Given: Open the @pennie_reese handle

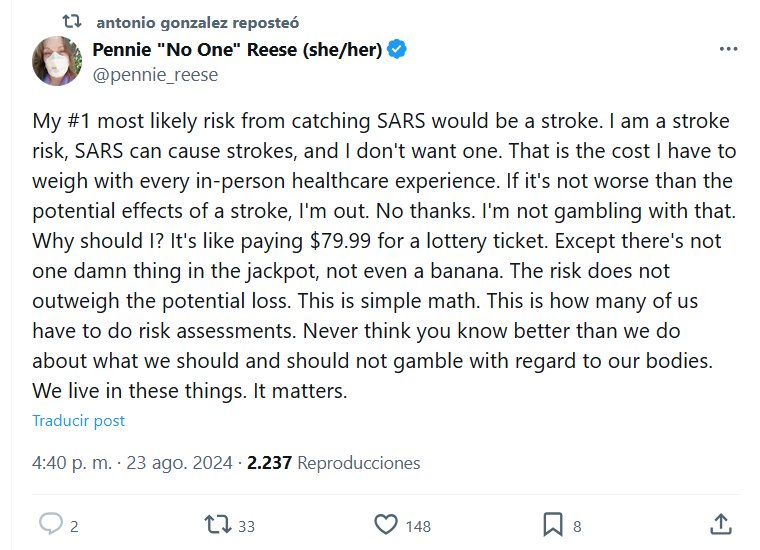Looking at the screenshot, I should click(154, 75).
